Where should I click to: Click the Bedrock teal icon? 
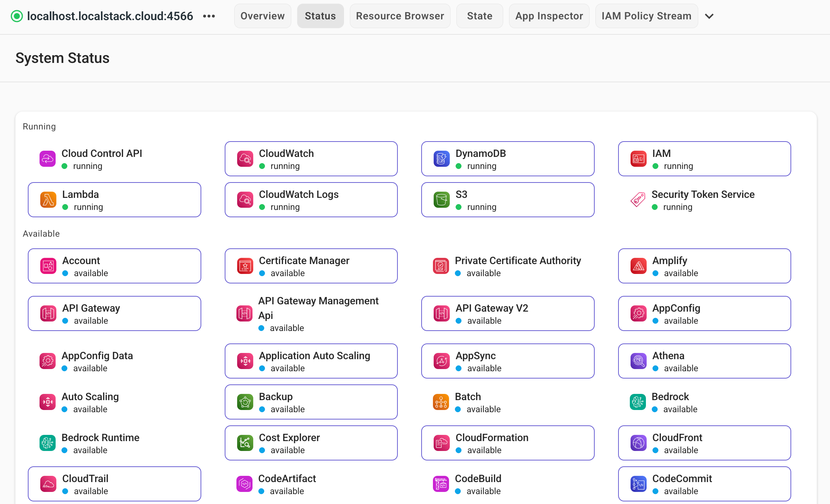(638, 402)
